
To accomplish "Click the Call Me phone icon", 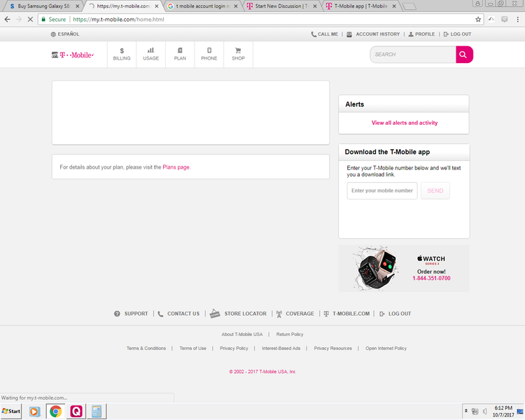I will [314, 34].
